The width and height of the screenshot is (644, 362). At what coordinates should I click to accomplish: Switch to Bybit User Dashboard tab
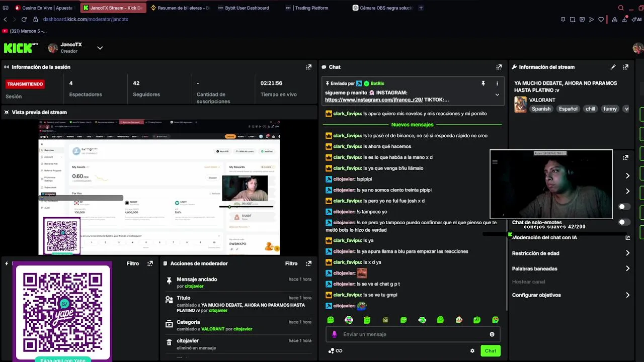tap(247, 8)
